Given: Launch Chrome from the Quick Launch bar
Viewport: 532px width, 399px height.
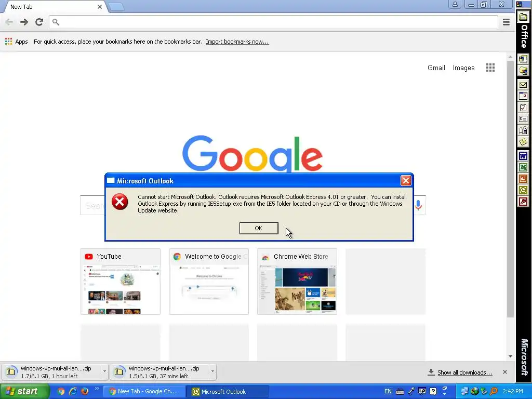Looking at the screenshot, I should tap(61, 391).
